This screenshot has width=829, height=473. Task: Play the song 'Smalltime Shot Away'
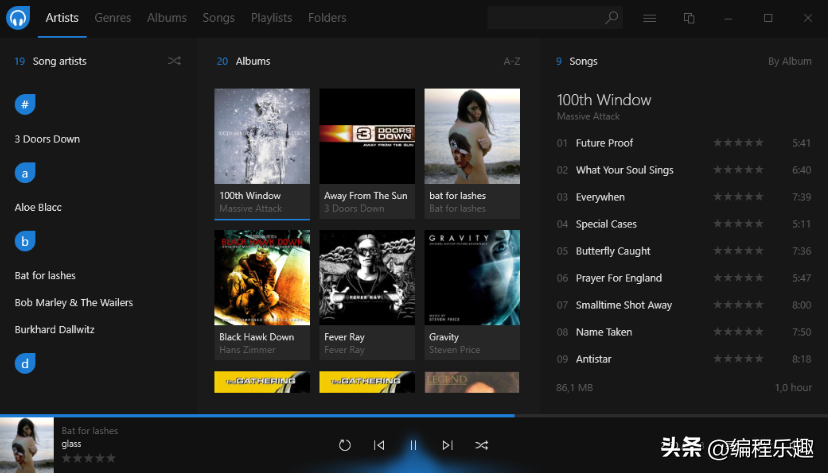coord(624,304)
